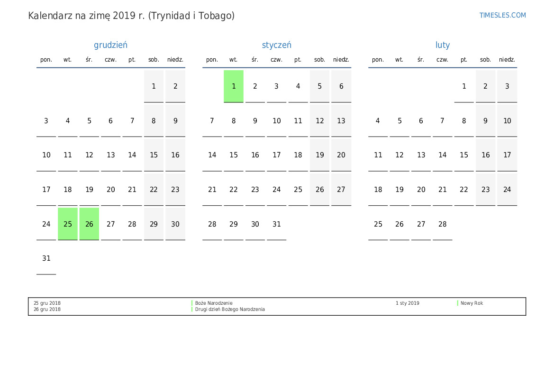Screen dimensions: 554x392
Task: Select January 31 in styczeń
Action: coord(277,224)
